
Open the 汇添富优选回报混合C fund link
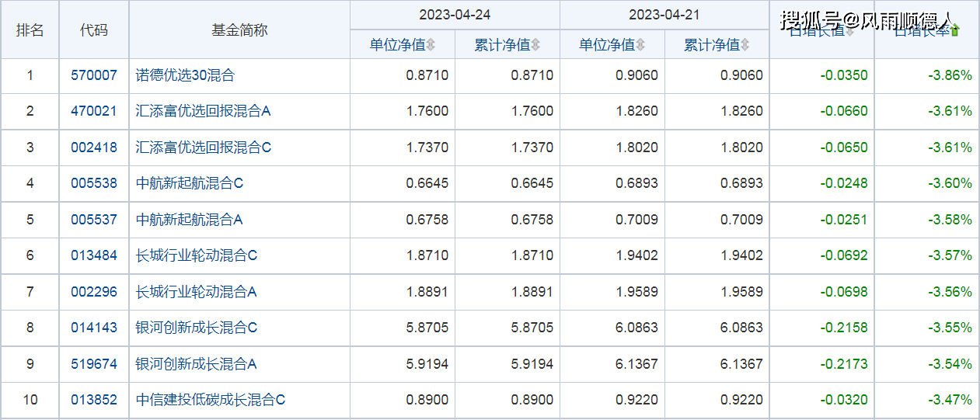coord(204,148)
